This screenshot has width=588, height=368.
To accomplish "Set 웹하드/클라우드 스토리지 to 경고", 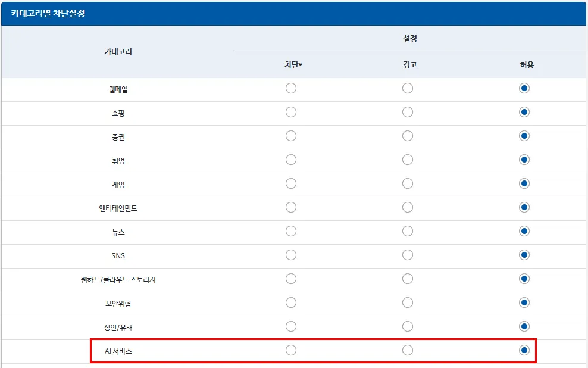I will tap(408, 279).
